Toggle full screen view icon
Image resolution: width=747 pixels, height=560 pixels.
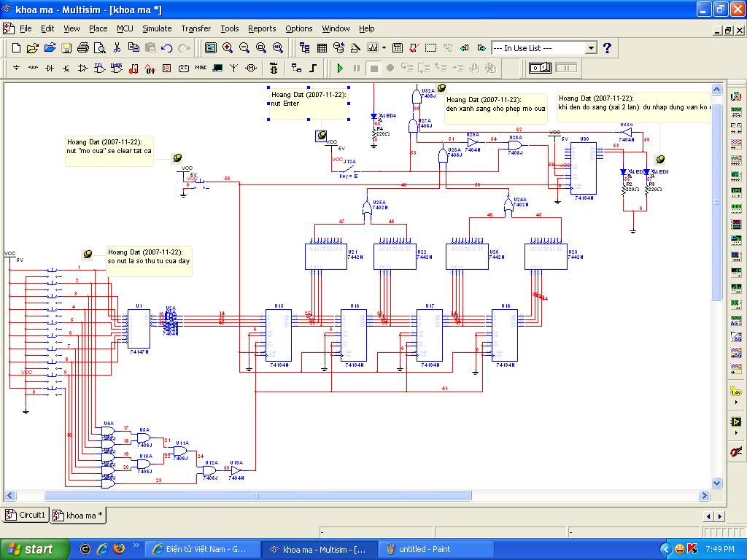pyautogui.click(x=211, y=47)
